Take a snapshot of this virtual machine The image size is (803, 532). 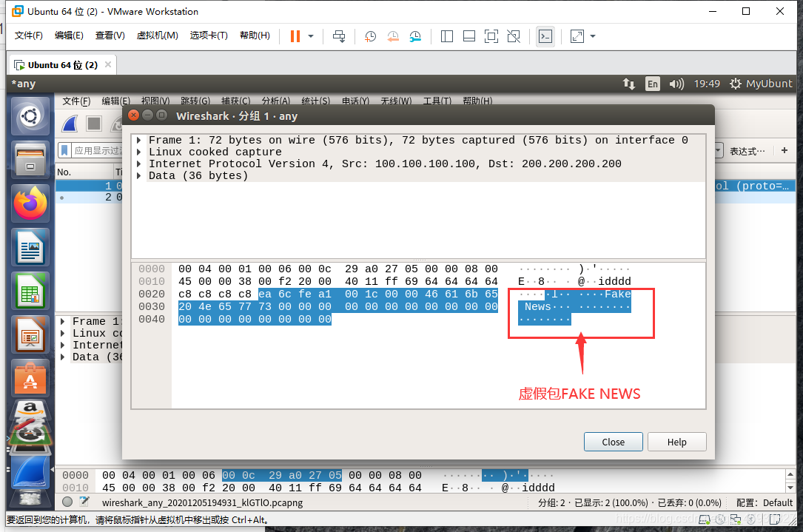[370, 36]
